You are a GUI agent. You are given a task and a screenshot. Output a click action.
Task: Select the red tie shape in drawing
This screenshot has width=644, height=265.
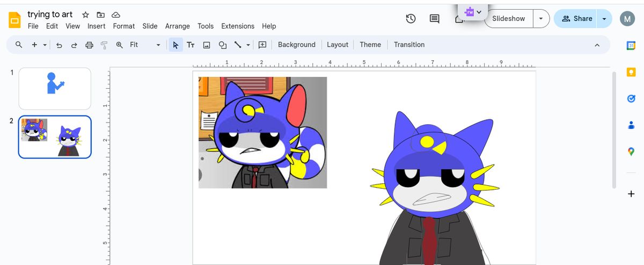point(428,240)
